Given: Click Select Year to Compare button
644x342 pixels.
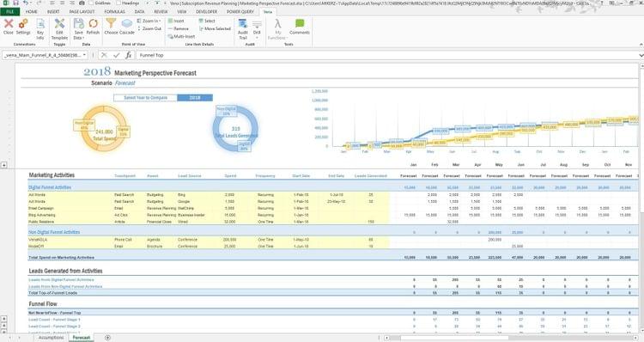Looking at the screenshot, I should point(145,98).
